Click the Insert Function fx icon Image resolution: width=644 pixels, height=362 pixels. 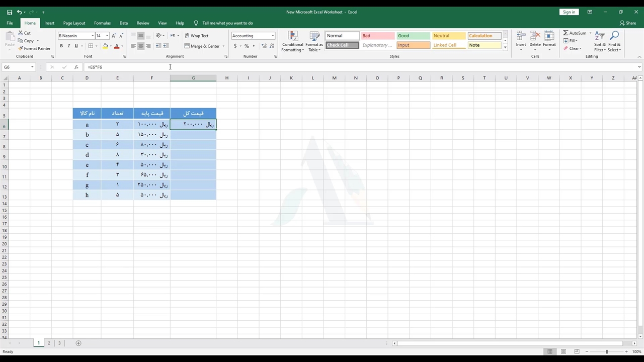click(x=76, y=67)
